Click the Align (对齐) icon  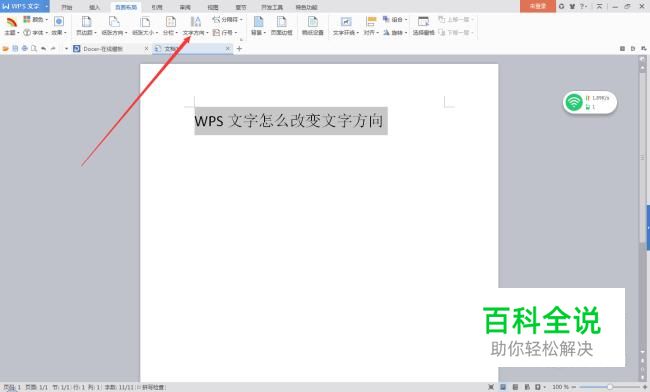tap(371, 22)
